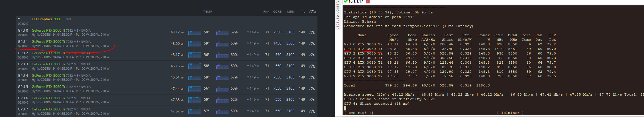This screenshot has width=644, height=117.
Task: Click GPU 7 fan speed chart
Action: click(222, 111)
